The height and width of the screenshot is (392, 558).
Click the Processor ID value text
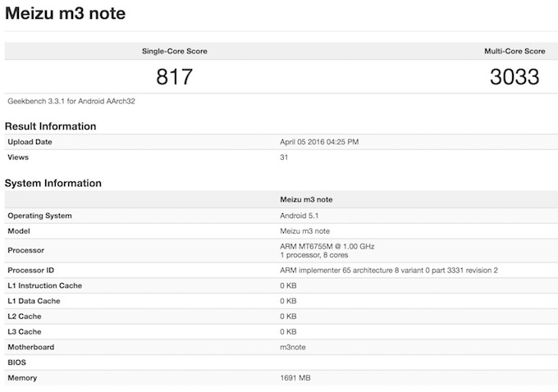(x=388, y=270)
